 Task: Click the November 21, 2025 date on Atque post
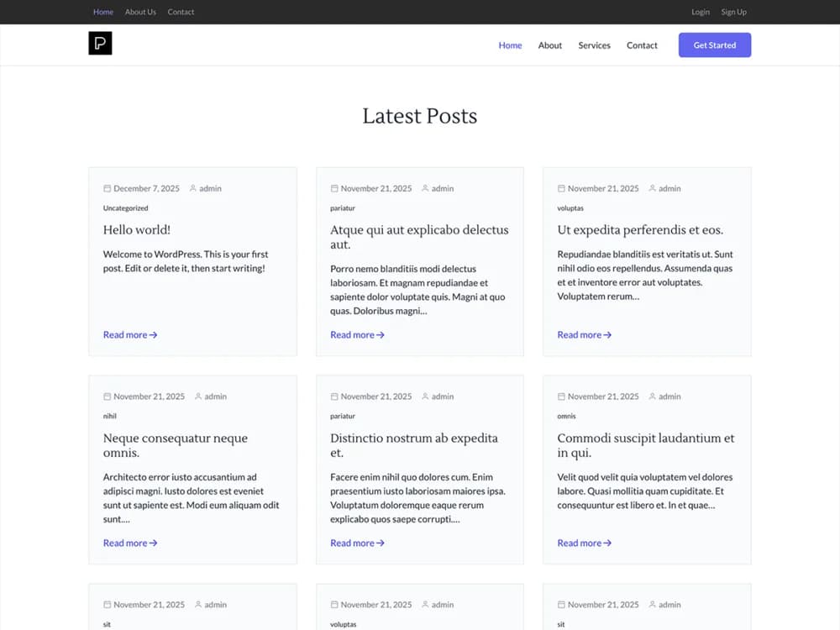point(376,189)
